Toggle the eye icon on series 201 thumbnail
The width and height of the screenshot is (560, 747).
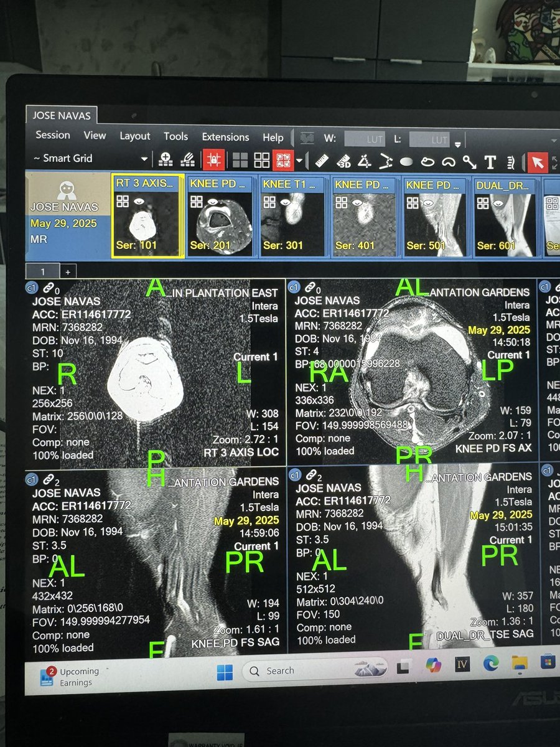(x=213, y=201)
